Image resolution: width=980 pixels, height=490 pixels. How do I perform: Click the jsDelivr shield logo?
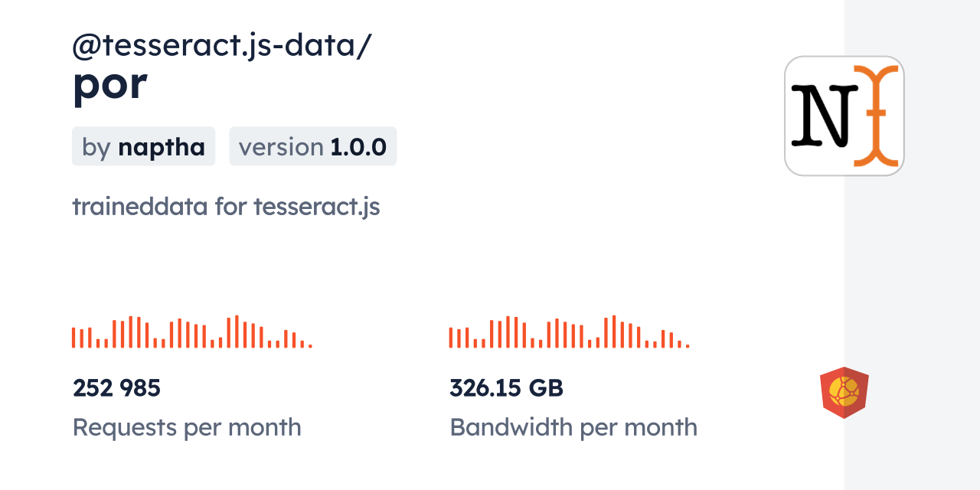(x=844, y=393)
